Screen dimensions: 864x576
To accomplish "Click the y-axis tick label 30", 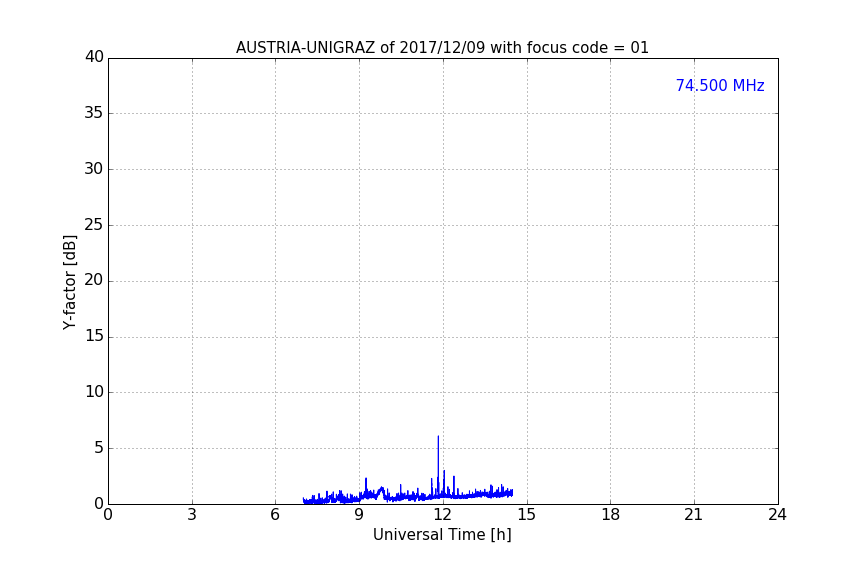I will click(x=94, y=169).
